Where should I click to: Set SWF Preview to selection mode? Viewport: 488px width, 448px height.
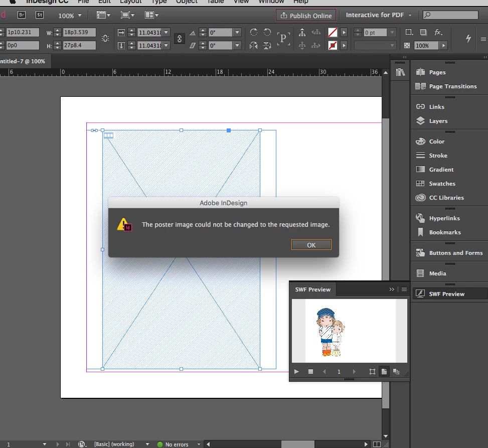click(x=372, y=371)
